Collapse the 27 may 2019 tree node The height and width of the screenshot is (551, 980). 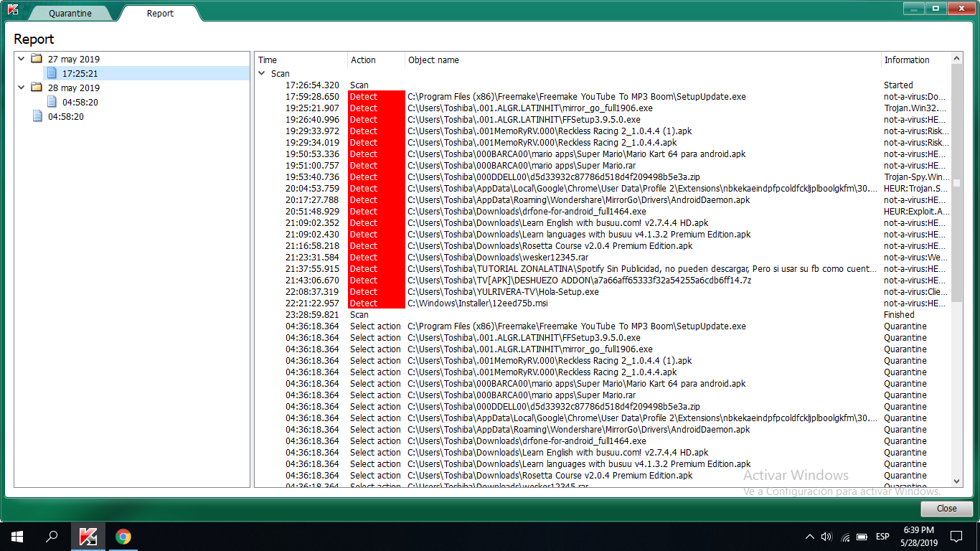tap(22, 59)
